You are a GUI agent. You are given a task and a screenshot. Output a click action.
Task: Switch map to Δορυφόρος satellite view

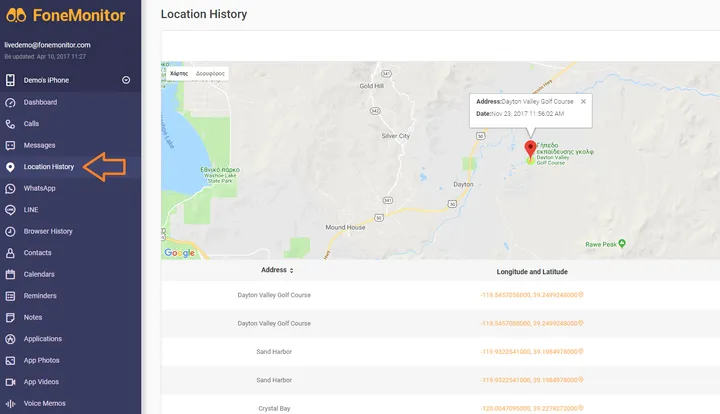tap(210, 73)
